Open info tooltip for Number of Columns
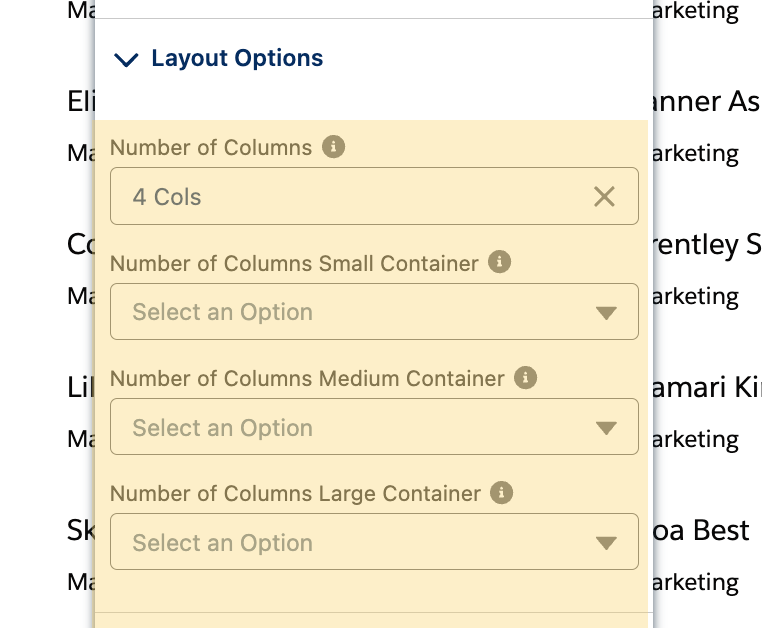 (334, 147)
